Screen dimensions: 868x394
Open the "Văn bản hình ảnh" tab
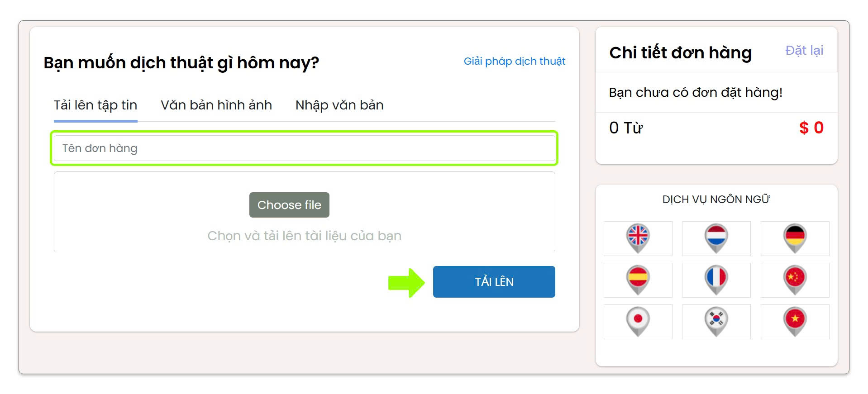(x=216, y=105)
